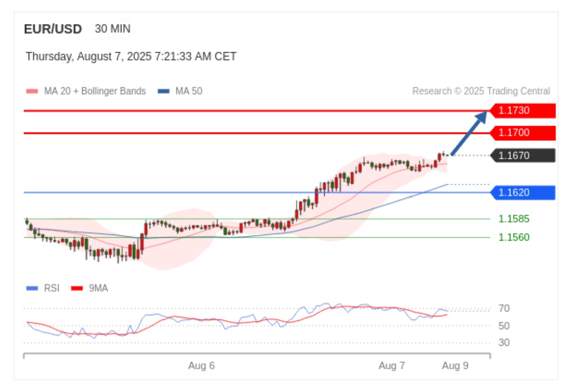The height and width of the screenshot is (392, 574).
Task: Click the MA 20 + Bollinger Bands legend label
Action: (x=95, y=91)
